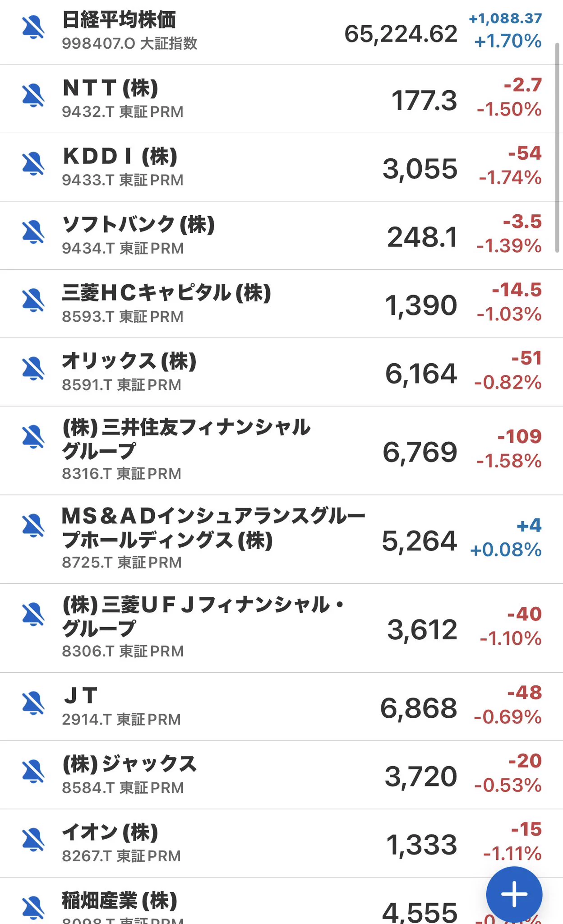Image resolution: width=563 pixels, height=924 pixels.
Task: Open the NTT (株) stock details
Action: coord(281,99)
